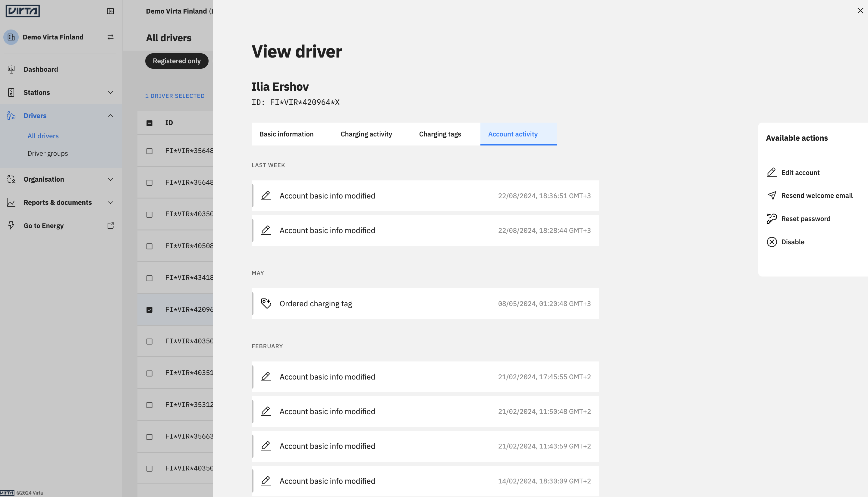The width and height of the screenshot is (868, 497).
Task: Collapse the Drivers menu chevron
Action: point(110,116)
